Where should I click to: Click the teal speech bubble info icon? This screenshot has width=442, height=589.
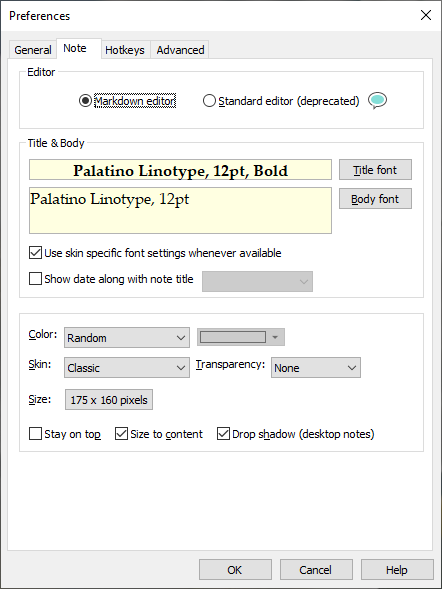coord(377,101)
